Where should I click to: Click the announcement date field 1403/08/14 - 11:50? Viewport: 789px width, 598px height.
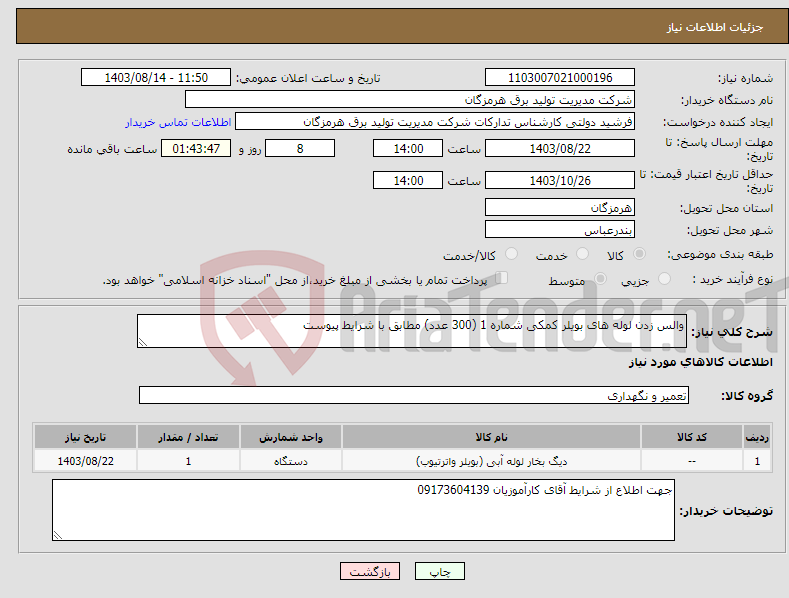coord(156,78)
